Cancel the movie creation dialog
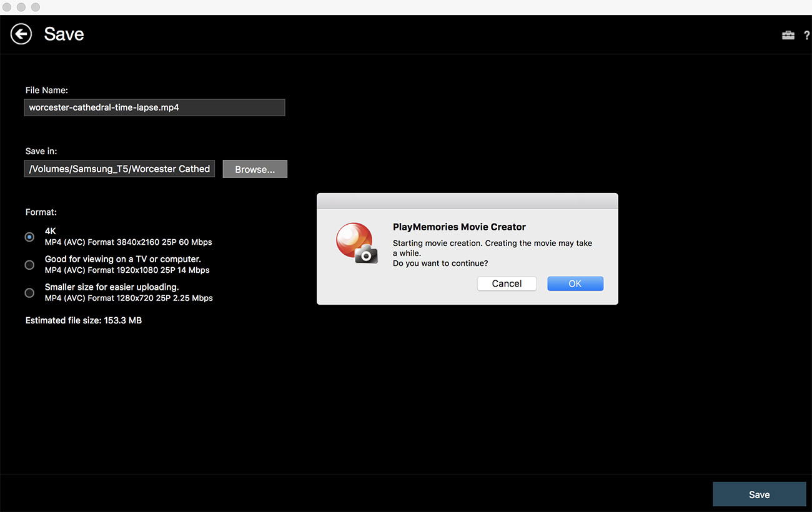 click(507, 283)
